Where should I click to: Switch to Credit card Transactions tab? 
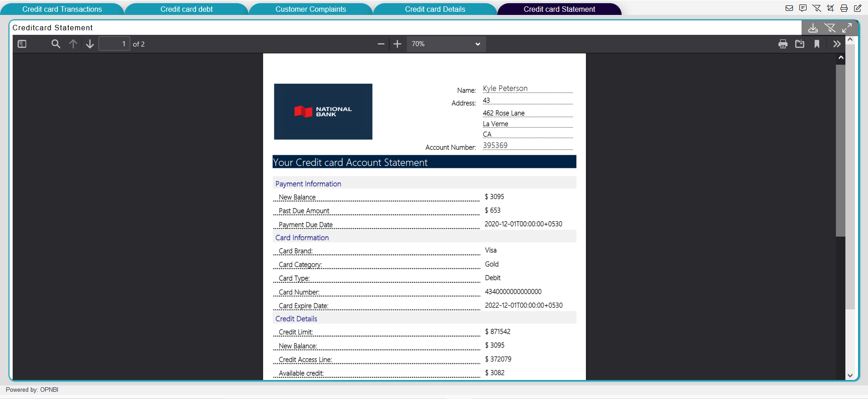62,9
